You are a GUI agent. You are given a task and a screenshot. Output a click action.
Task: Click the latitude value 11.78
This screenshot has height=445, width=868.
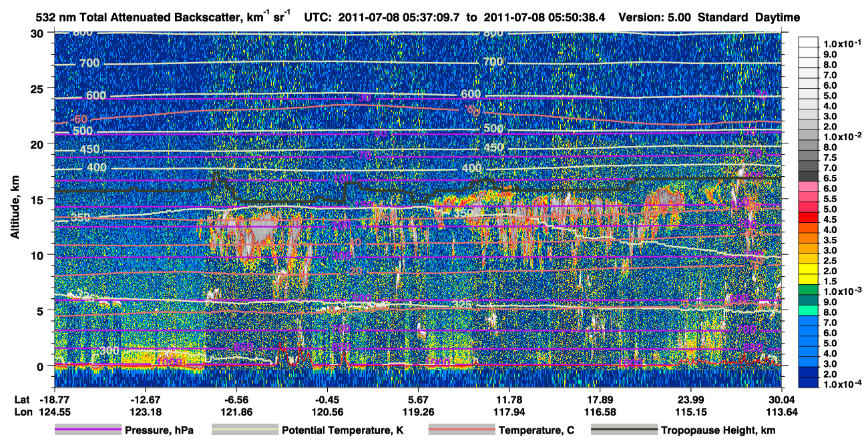(509, 400)
